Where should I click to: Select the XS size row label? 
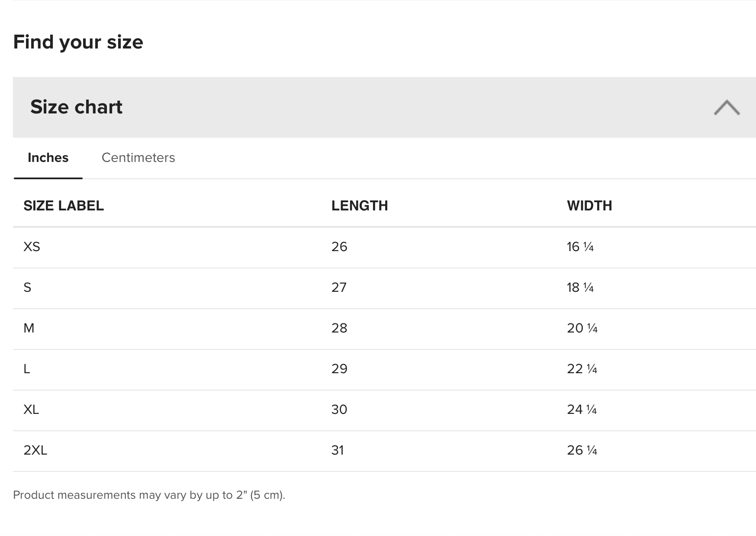32,247
